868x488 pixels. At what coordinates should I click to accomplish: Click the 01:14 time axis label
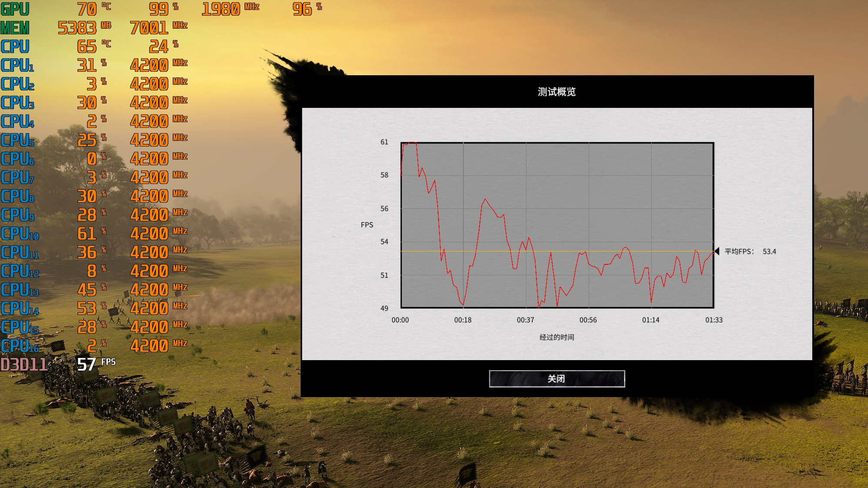point(650,320)
